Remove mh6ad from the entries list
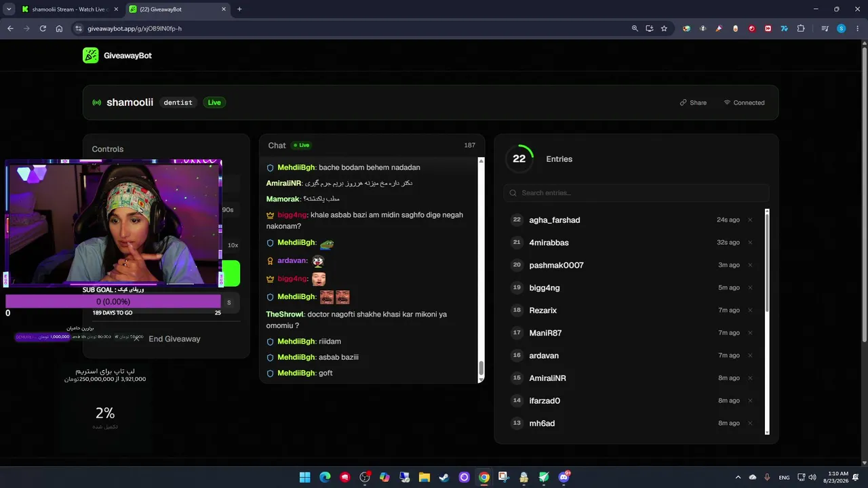Viewport: 868px width, 488px height. click(x=750, y=423)
